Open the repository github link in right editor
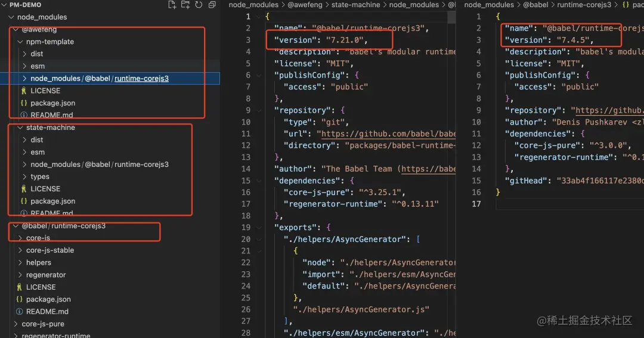644x338 pixels. pos(609,110)
